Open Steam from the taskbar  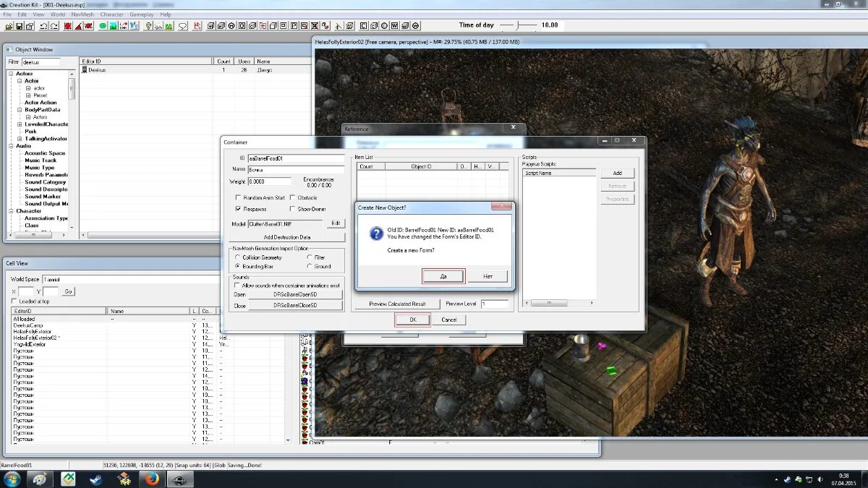[95, 479]
